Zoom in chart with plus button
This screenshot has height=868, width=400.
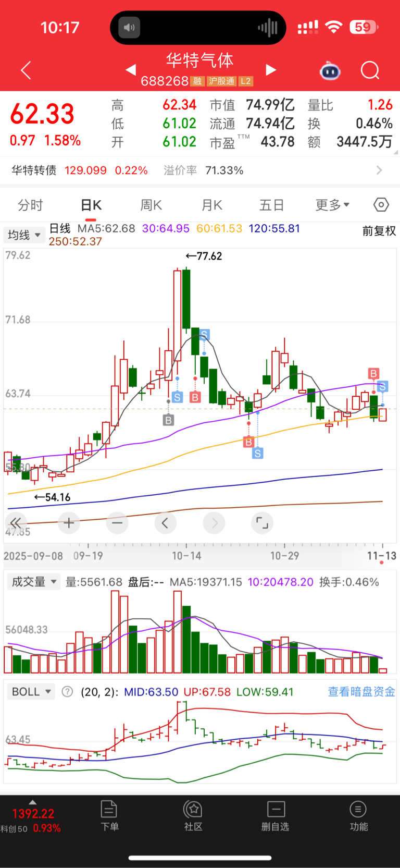[x=69, y=522]
